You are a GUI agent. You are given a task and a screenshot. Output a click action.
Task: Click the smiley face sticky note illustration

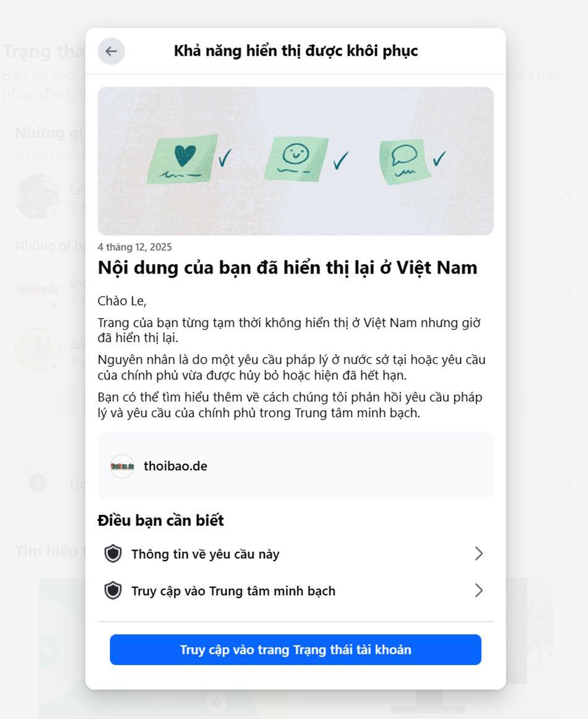coord(296,159)
